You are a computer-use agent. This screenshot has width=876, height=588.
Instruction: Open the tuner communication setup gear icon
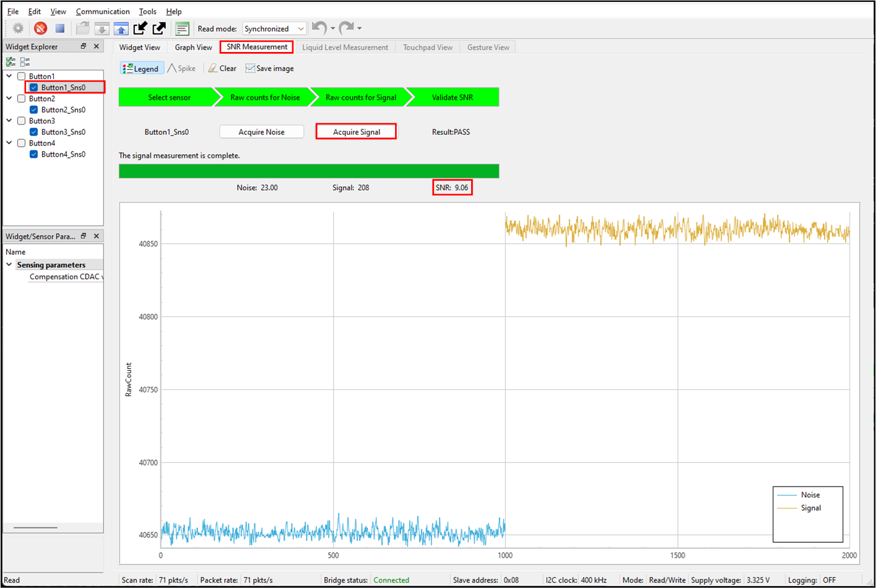pyautogui.click(x=19, y=28)
